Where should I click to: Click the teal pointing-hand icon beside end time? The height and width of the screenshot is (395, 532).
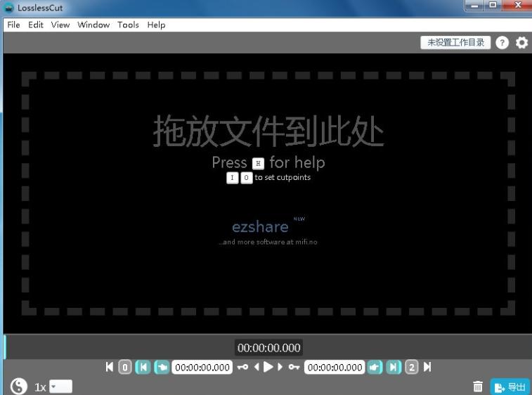375,367
